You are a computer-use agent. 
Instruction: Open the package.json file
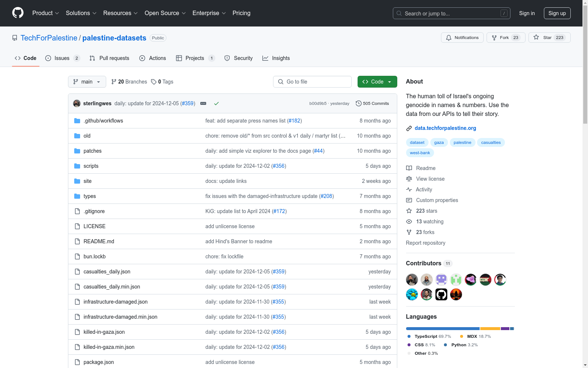point(98,362)
